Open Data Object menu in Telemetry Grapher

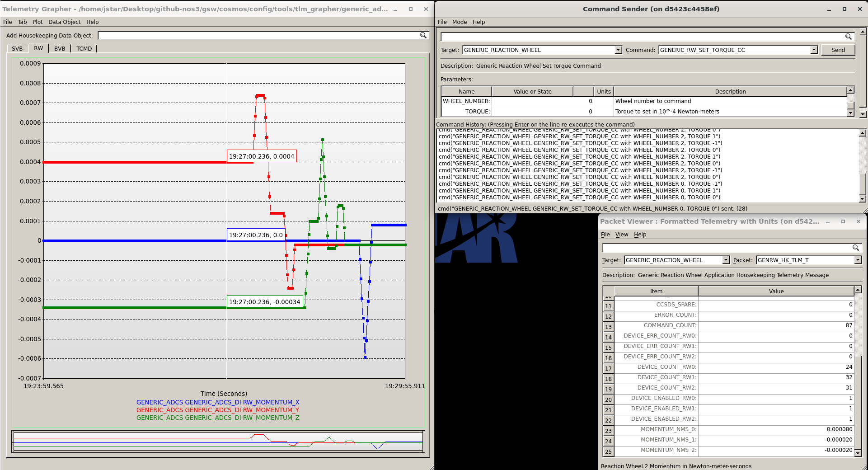coord(65,22)
